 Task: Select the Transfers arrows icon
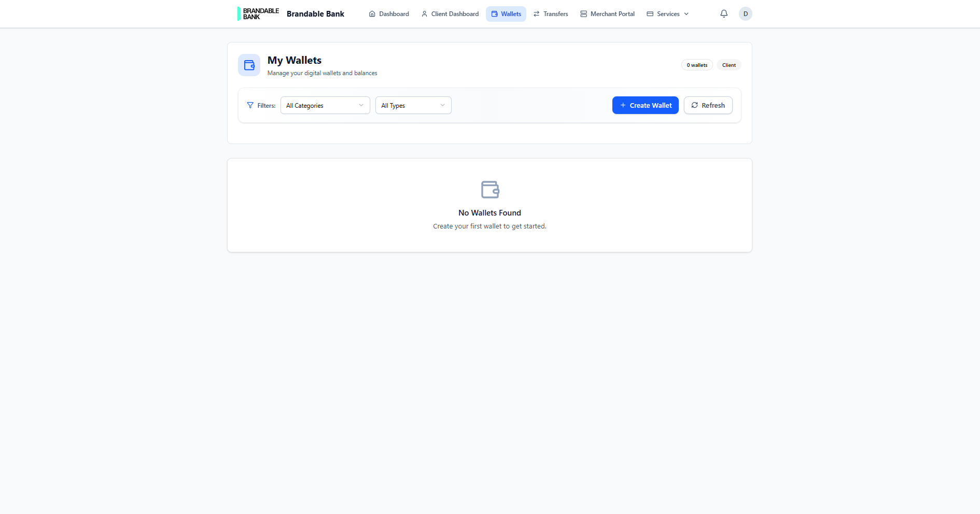(536, 13)
